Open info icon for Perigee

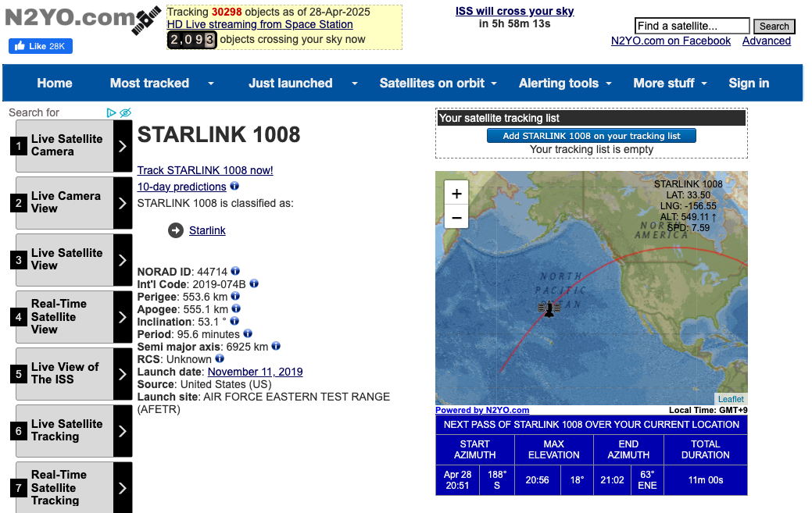point(235,296)
